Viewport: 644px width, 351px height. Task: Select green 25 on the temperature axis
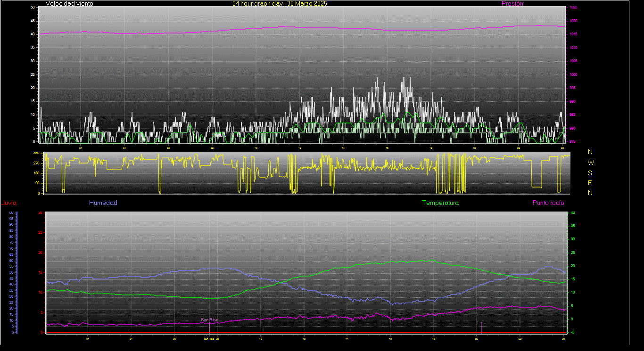pyautogui.click(x=573, y=253)
